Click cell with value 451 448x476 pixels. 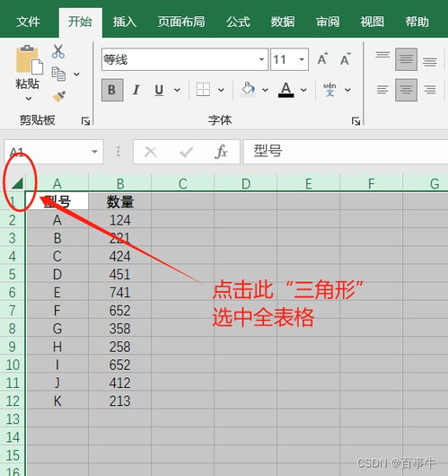[x=120, y=274]
